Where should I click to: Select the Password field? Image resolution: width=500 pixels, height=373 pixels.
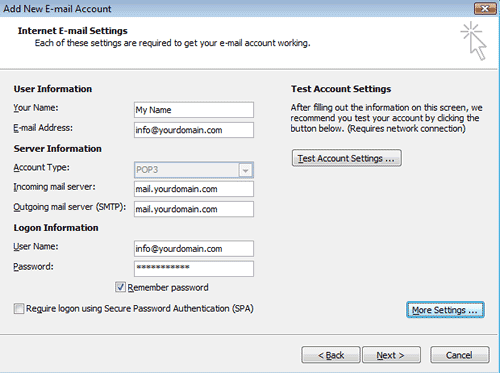coord(194,269)
